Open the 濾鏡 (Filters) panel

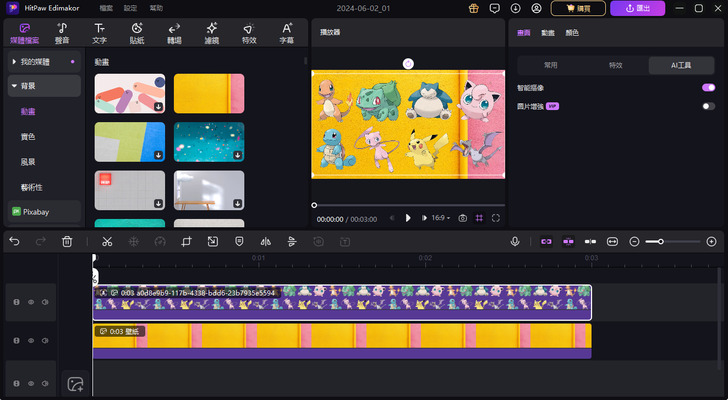click(212, 33)
